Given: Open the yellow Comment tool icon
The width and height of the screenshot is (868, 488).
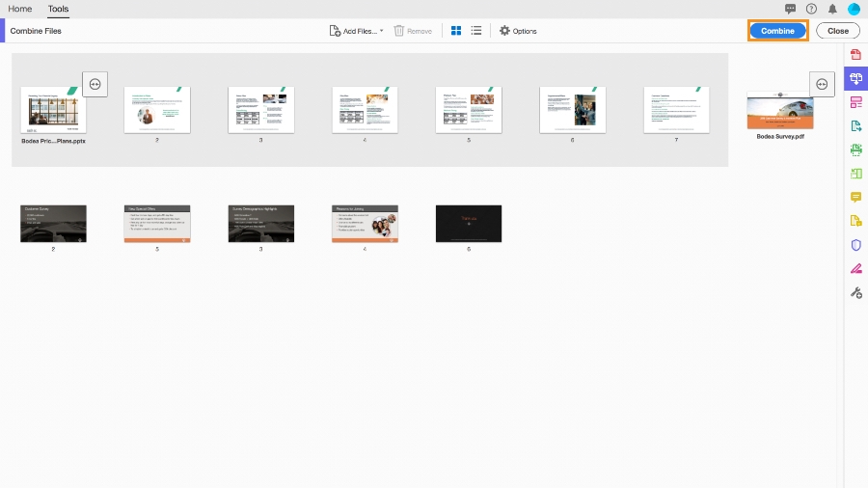Looking at the screenshot, I should point(855,197).
